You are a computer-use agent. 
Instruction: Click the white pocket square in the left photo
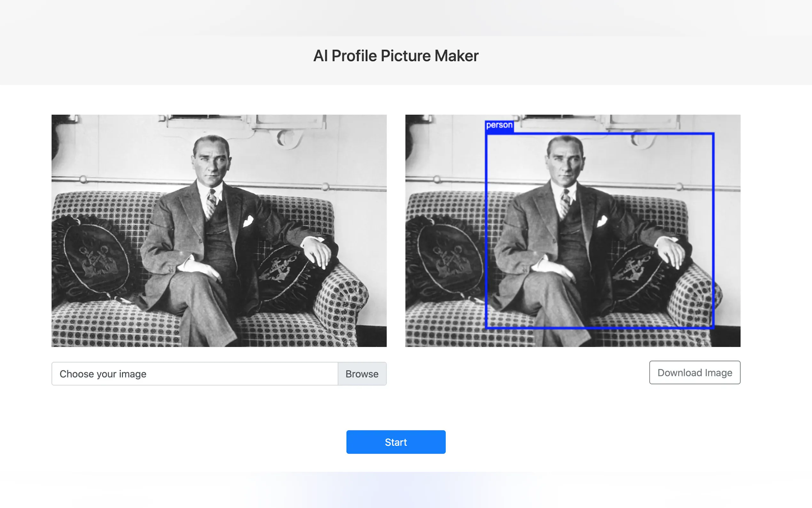248,221
